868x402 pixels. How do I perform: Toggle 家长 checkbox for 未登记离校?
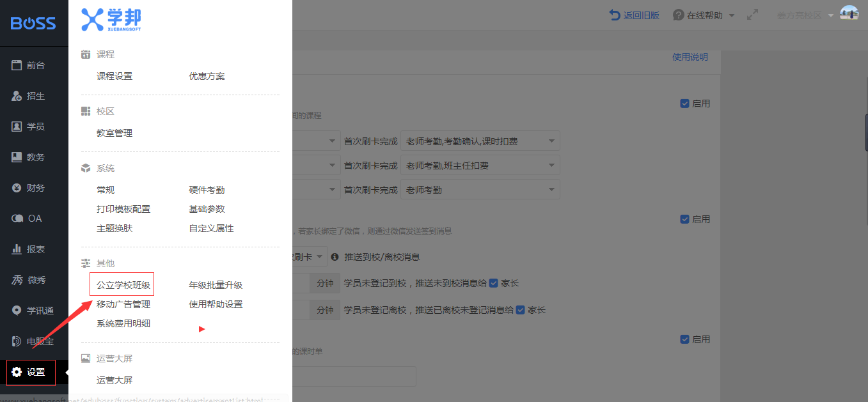click(520, 310)
